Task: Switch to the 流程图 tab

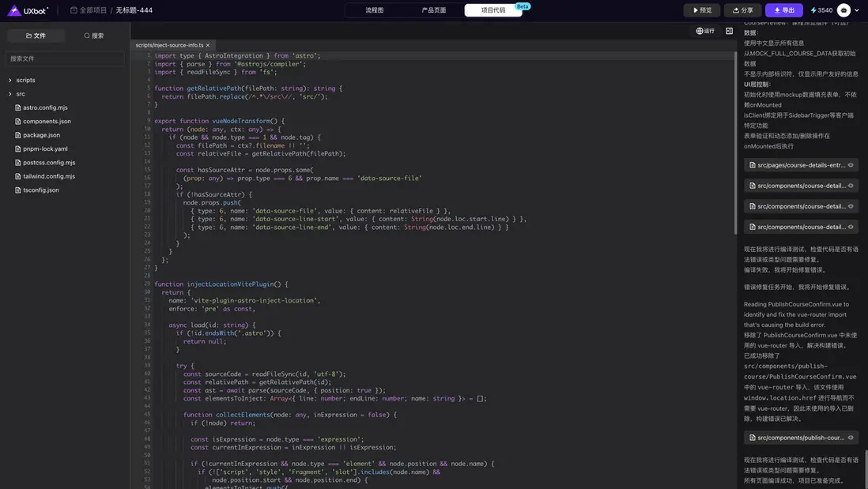Action: (375, 10)
